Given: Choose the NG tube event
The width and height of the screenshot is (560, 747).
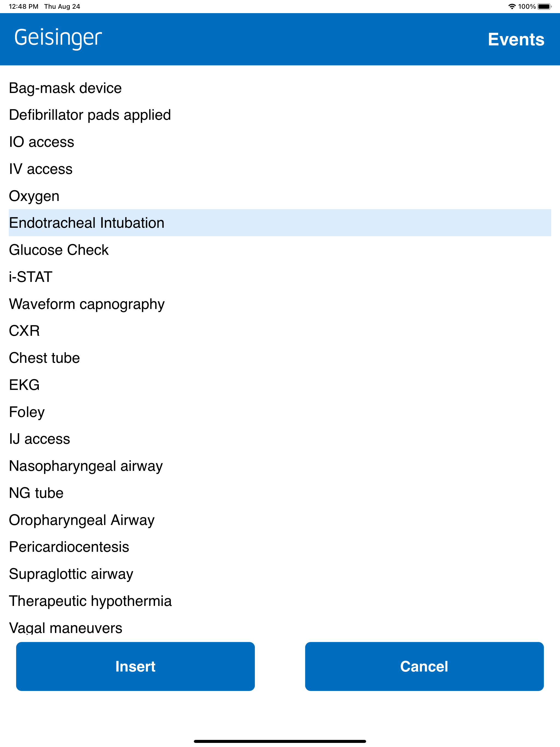Looking at the screenshot, I should (x=280, y=493).
